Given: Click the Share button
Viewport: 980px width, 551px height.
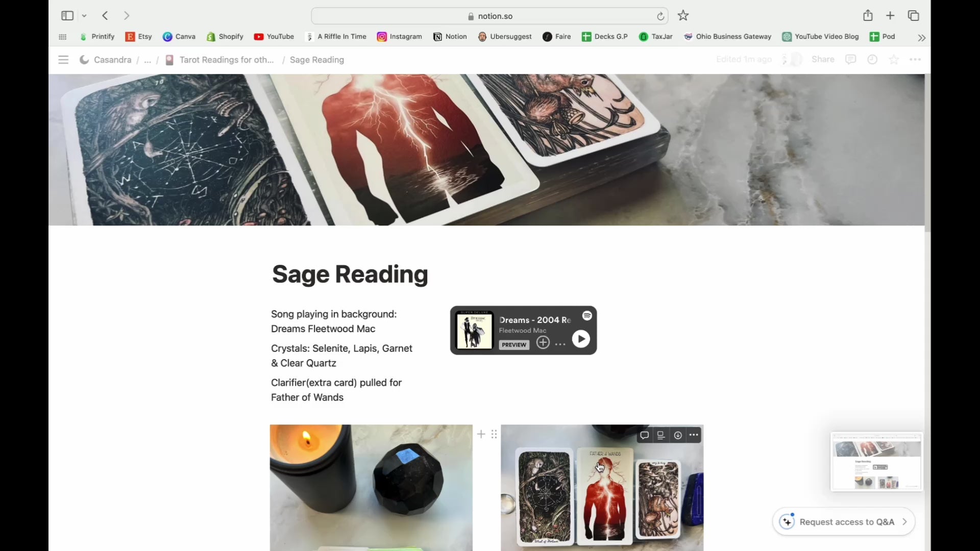Looking at the screenshot, I should [x=823, y=60].
